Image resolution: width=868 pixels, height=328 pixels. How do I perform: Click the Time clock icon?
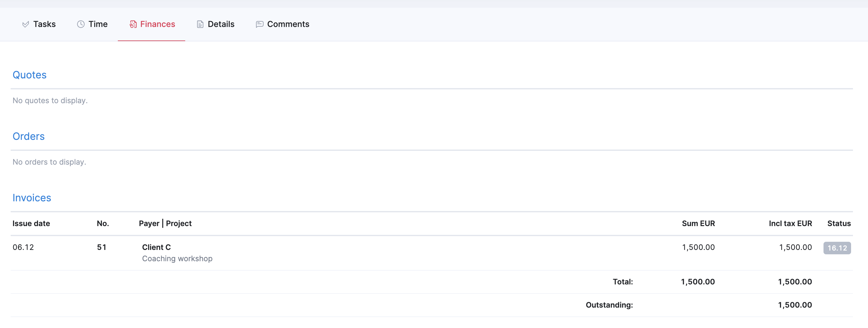pos(81,24)
